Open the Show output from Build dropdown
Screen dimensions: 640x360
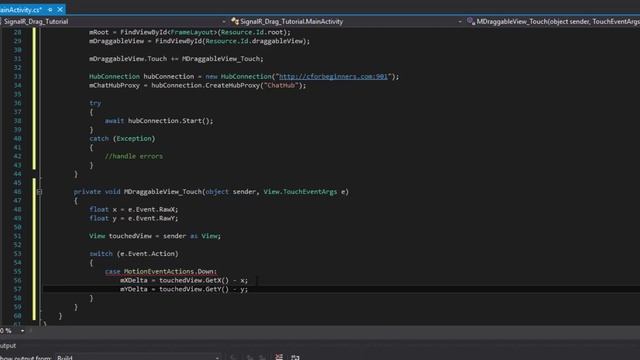tap(138, 358)
